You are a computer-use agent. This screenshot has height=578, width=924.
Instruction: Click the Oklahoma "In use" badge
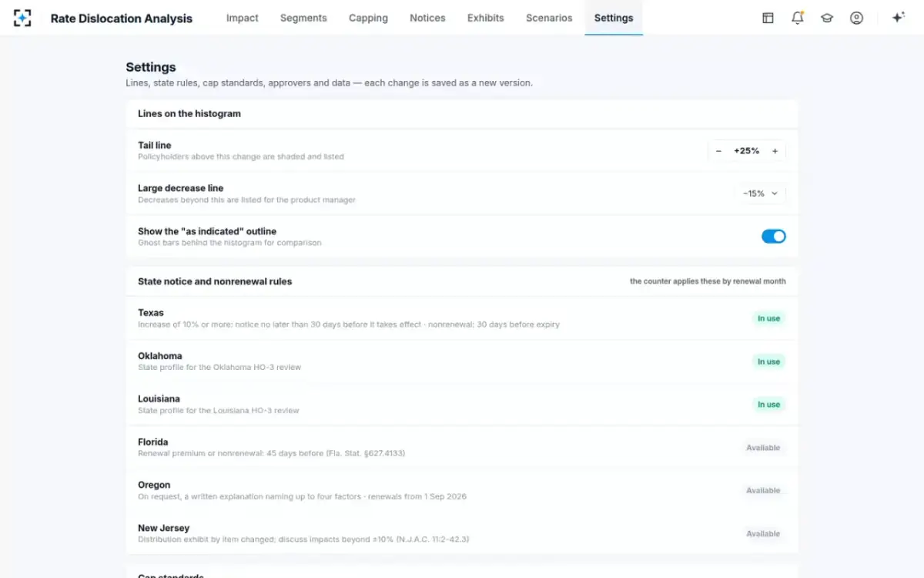(768, 361)
